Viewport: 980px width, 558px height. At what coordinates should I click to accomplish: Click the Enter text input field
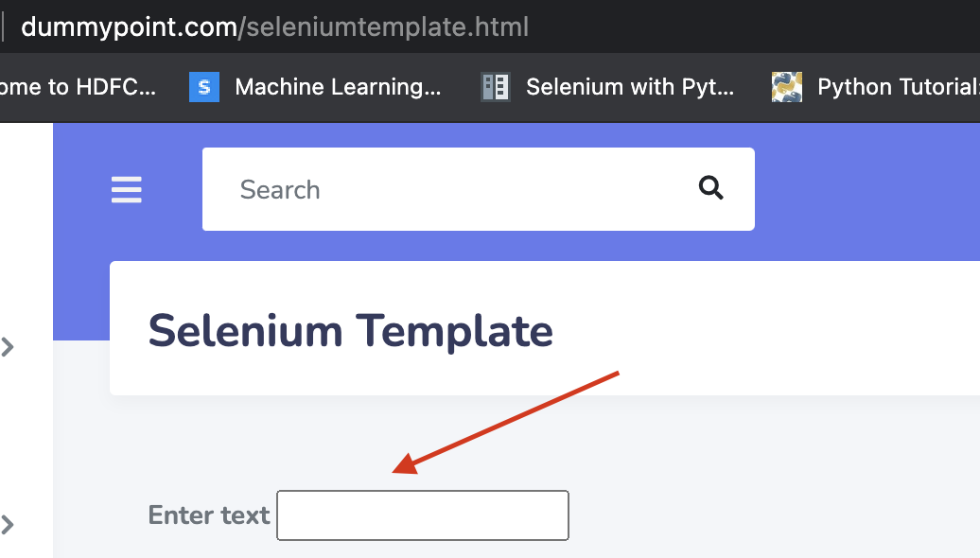423,515
